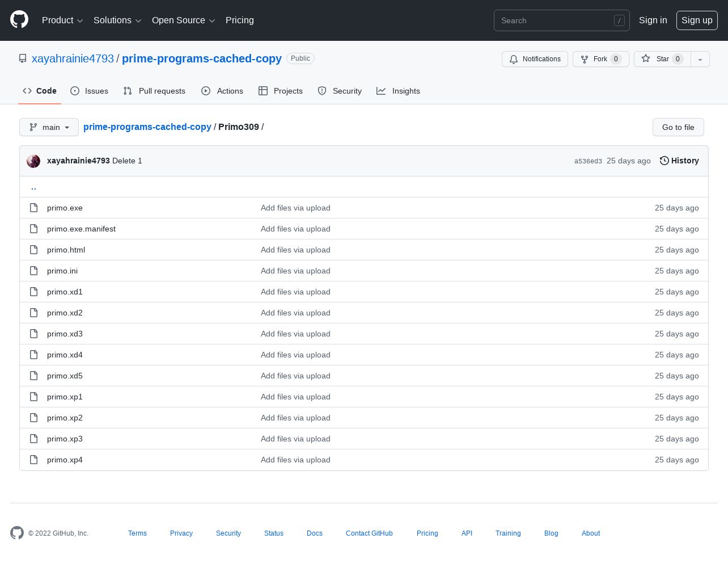This screenshot has width=728, height=568.
Task: Star this repository
Action: [662, 59]
